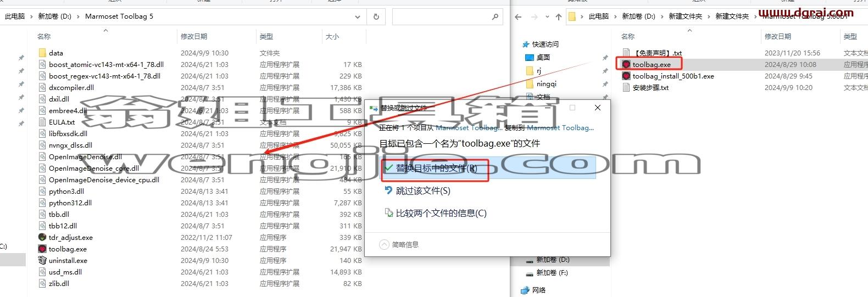Select the EULA.txt file icon
Screen dimensions: 868x297
click(x=42, y=122)
